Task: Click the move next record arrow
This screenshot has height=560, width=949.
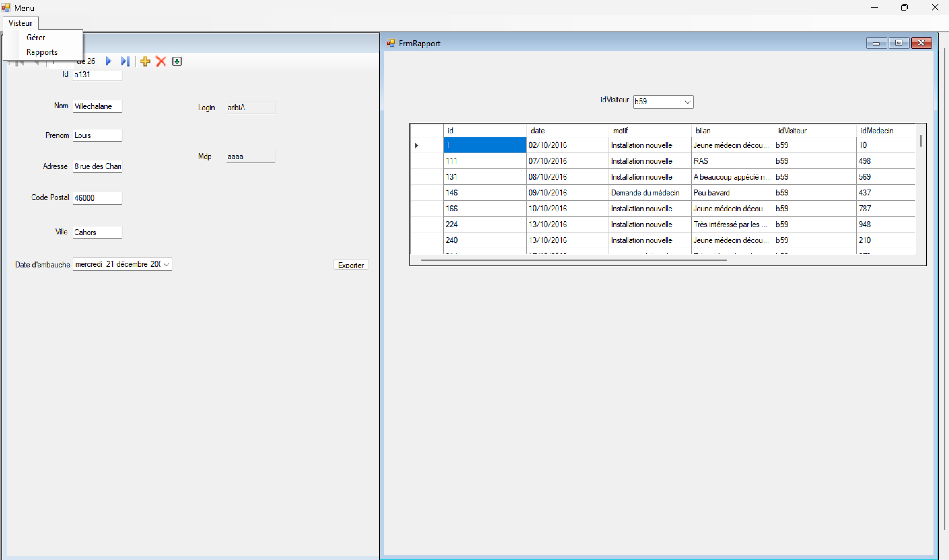Action: pyautogui.click(x=109, y=61)
